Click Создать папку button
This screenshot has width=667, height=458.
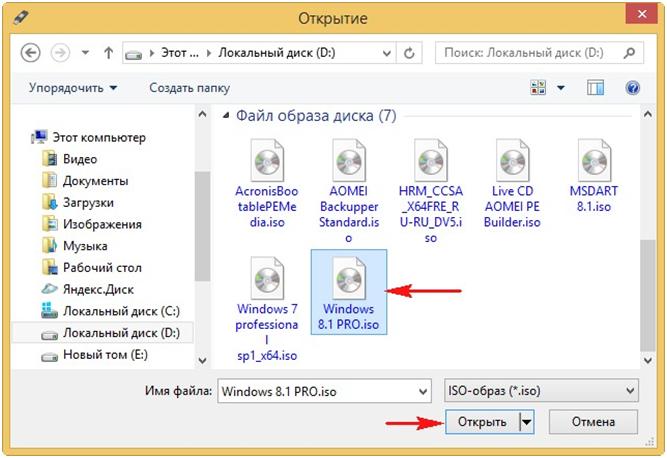tap(189, 88)
